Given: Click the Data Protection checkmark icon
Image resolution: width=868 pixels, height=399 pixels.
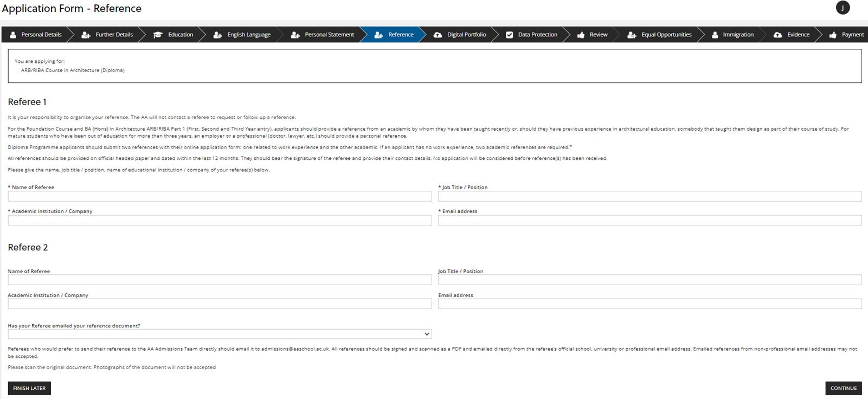Looking at the screenshot, I should 509,35.
